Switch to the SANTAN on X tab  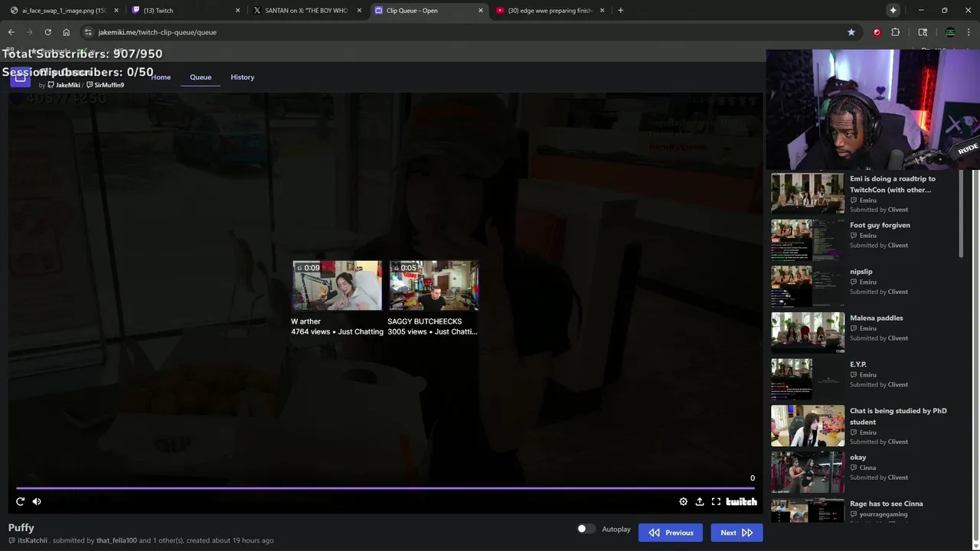point(306,11)
